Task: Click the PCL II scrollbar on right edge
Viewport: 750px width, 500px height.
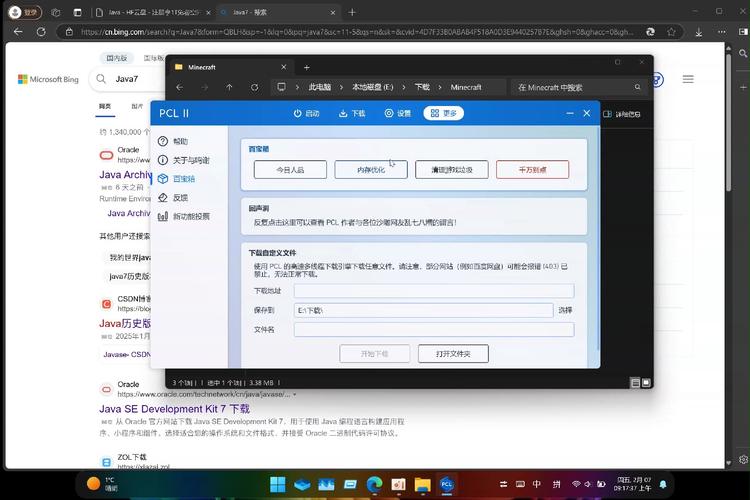Action: pos(597,239)
